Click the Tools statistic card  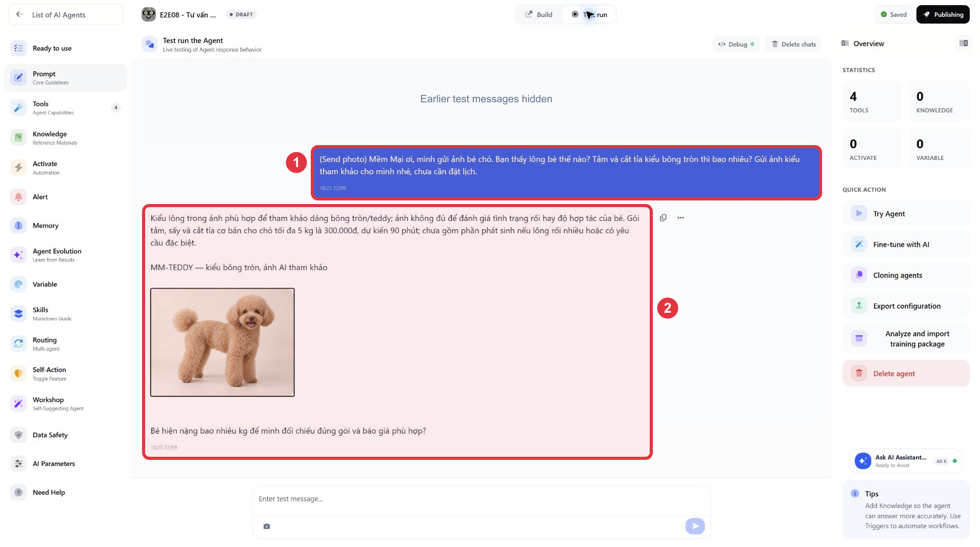pyautogui.click(x=872, y=101)
